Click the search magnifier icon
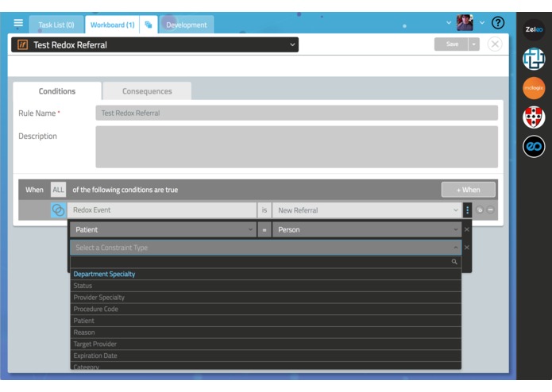Screen dimensions: 552x392 click(x=454, y=262)
